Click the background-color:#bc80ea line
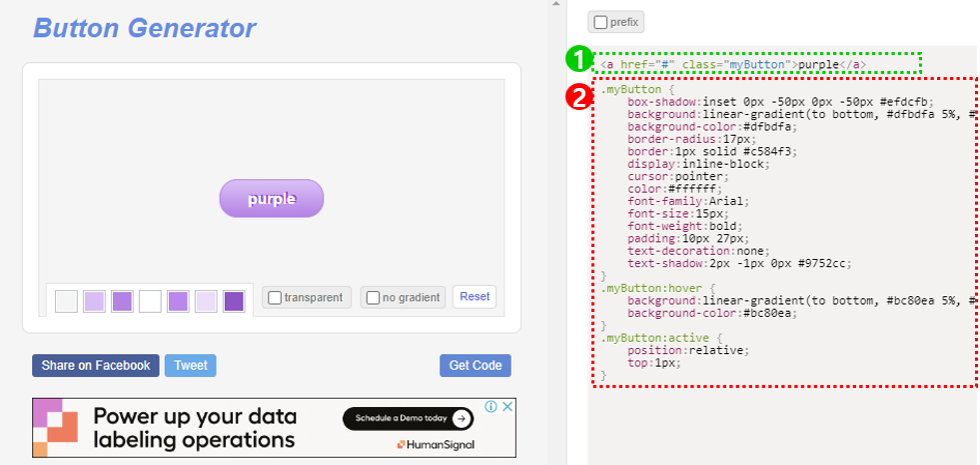Image resolution: width=980 pixels, height=465 pixels. (x=713, y=314)
